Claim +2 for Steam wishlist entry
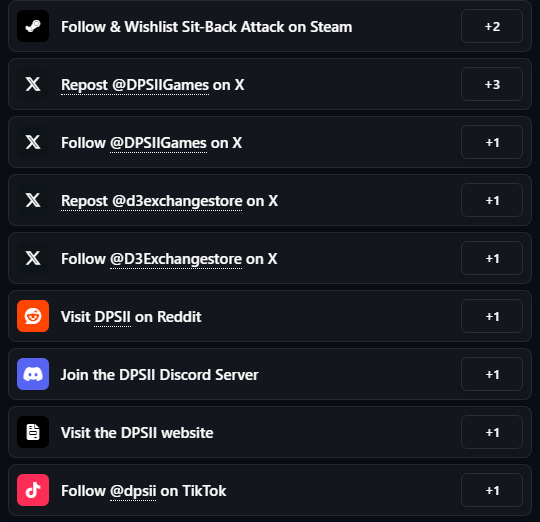The height and width of the screenshot is (522, 540). click(x=492, y=26)
